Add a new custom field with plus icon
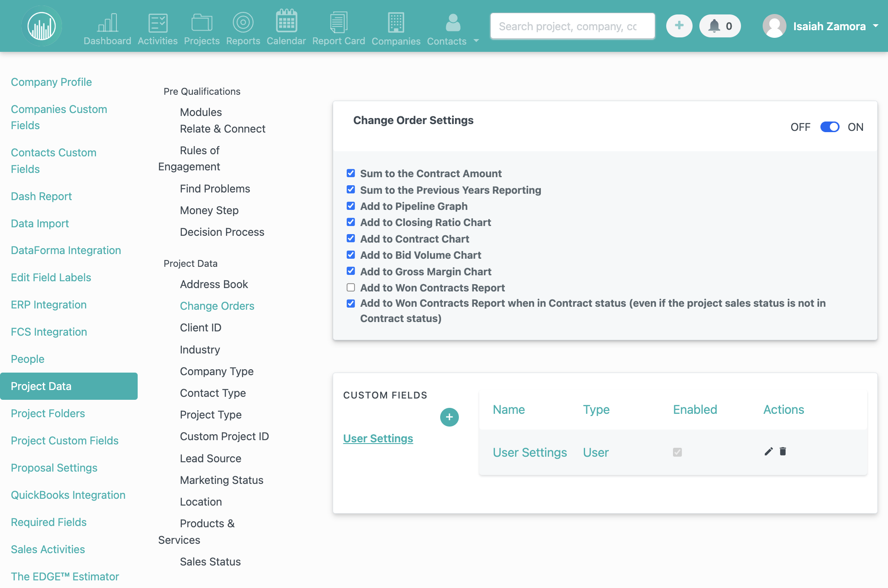This screenshot has width=888, height=588. point(449,417)
